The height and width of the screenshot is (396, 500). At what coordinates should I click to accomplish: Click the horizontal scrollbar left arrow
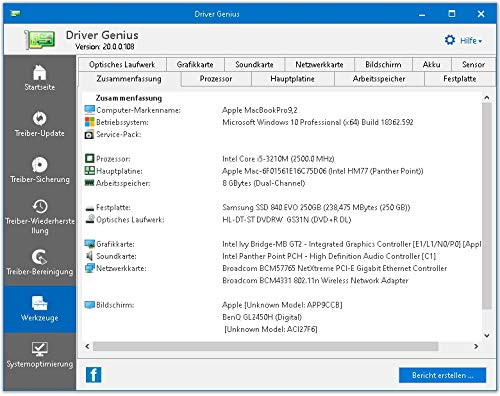point(87,346)
